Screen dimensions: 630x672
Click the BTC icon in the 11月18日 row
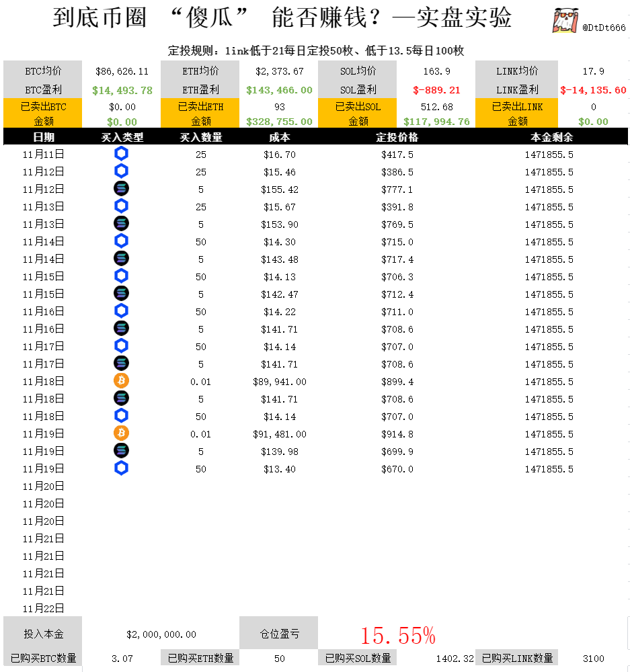pyautogui.click(x=121, y=380)
